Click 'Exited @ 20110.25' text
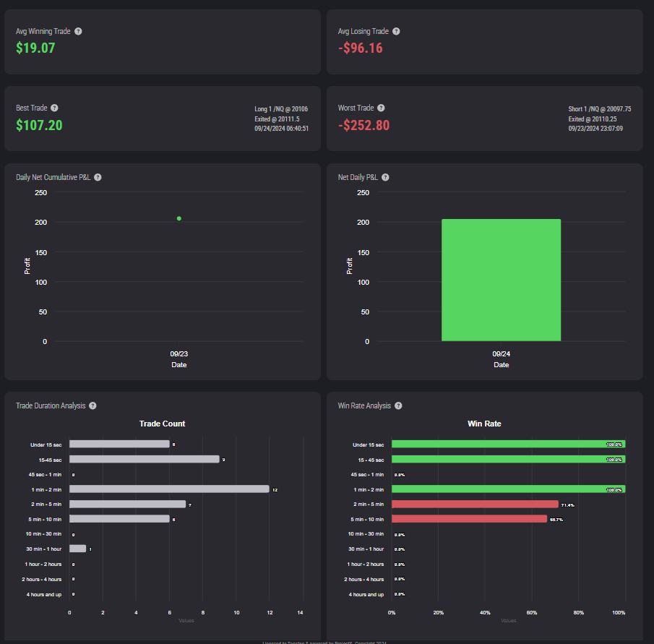 click(x=593, y=119)
